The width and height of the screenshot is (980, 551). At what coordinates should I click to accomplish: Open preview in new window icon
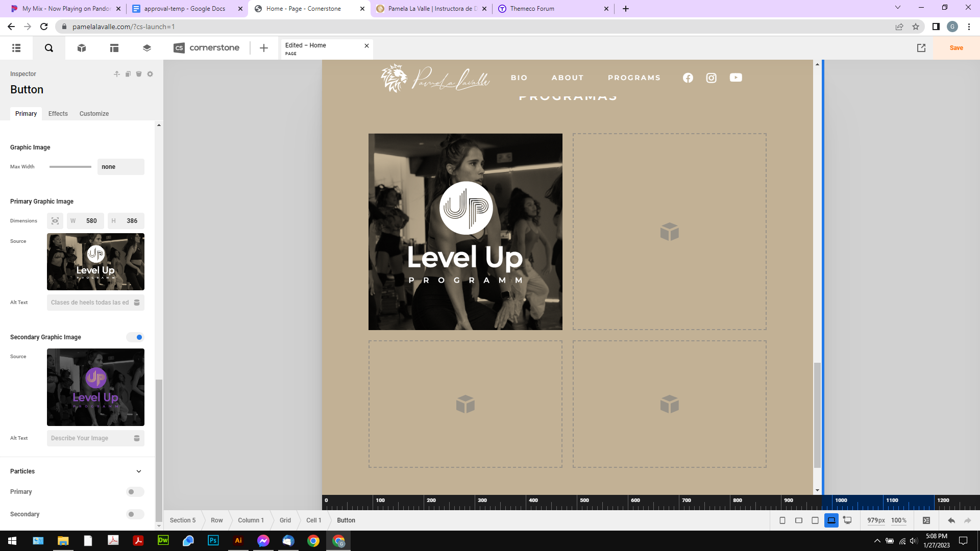pos(921,48)
